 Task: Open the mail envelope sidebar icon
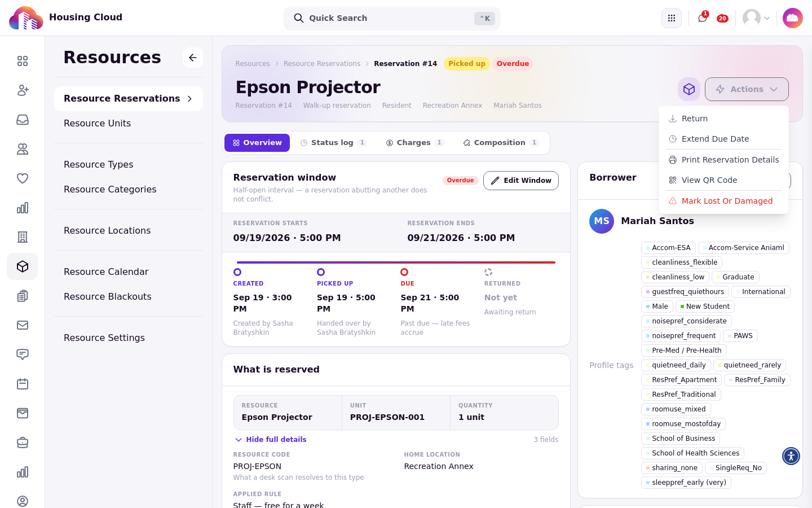point(23,325)
